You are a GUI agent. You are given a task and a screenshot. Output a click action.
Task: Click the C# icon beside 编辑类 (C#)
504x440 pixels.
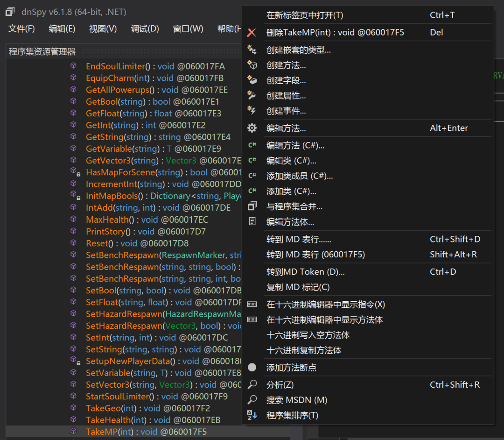[252, 161]
